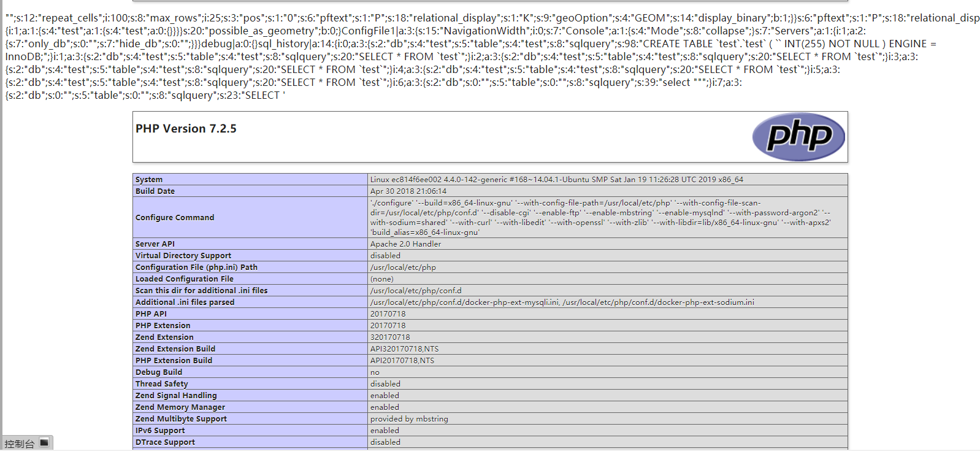Select Configuration File (php.ini) Path label
Viewport: 980px width, 451px height.
(196, 268)
